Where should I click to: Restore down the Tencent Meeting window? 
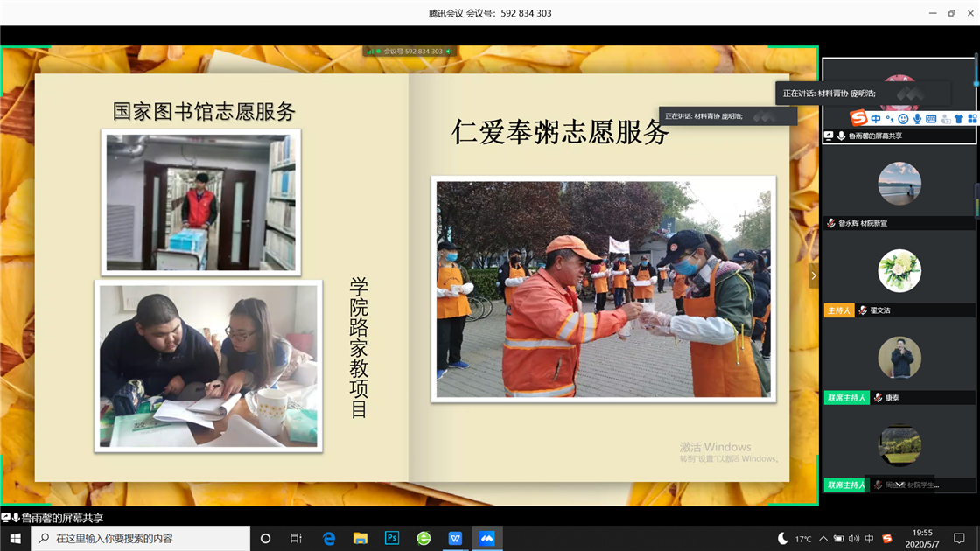click(951, 13)
